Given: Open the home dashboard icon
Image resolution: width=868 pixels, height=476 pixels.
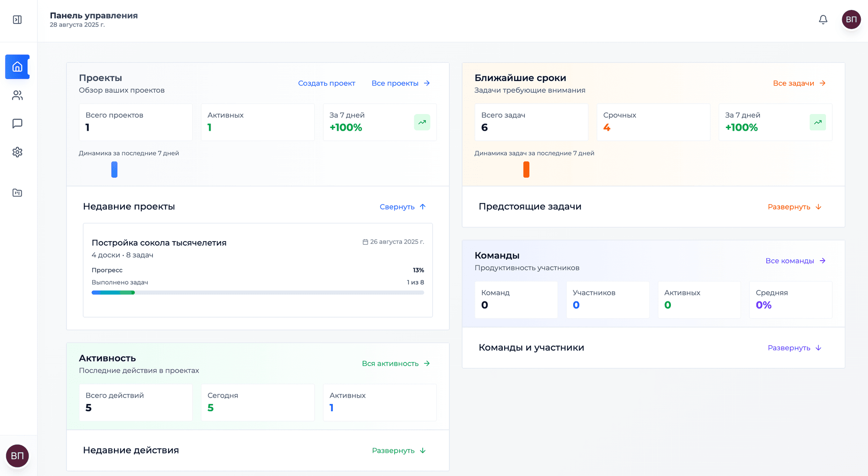Looking at the screenshot, I should [17, 67].
